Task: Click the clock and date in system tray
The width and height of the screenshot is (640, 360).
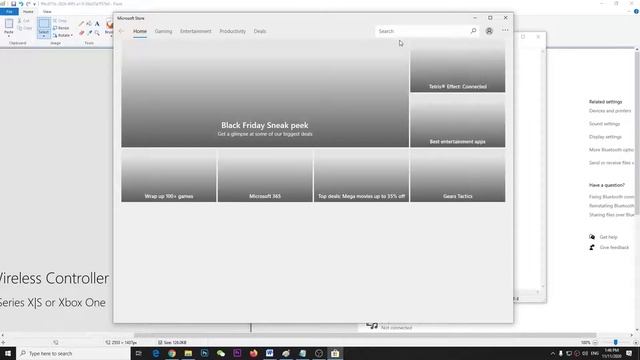Action: [x=611, y=353]
